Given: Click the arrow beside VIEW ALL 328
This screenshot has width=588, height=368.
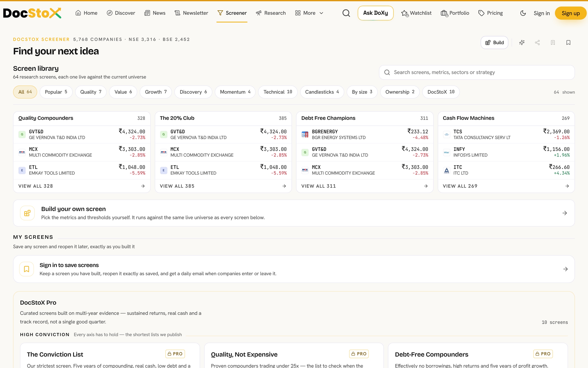Looking at the screenshot, I should pyautogui.click(x=143, y=186).
